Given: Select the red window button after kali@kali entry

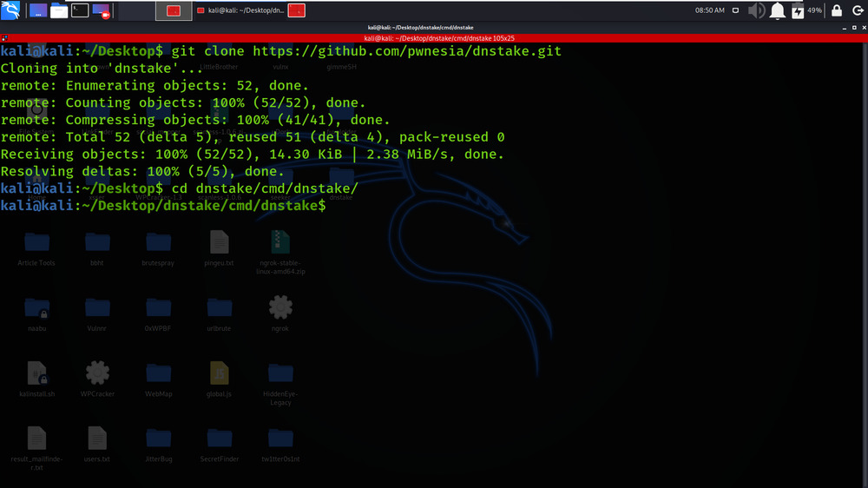Looking at the screenshot, I should click(297, 10).
